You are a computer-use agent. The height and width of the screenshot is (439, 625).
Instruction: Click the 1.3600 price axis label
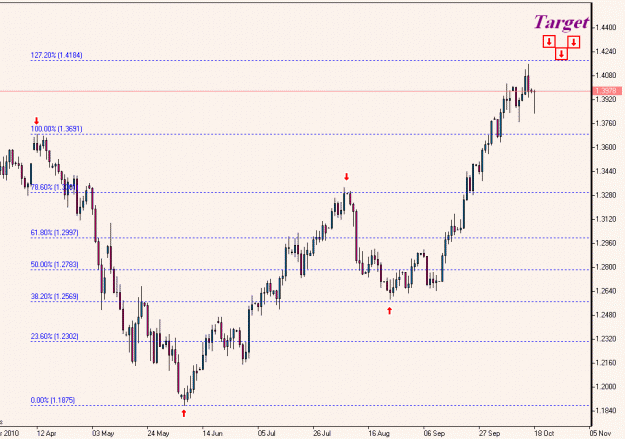(606, 147)
